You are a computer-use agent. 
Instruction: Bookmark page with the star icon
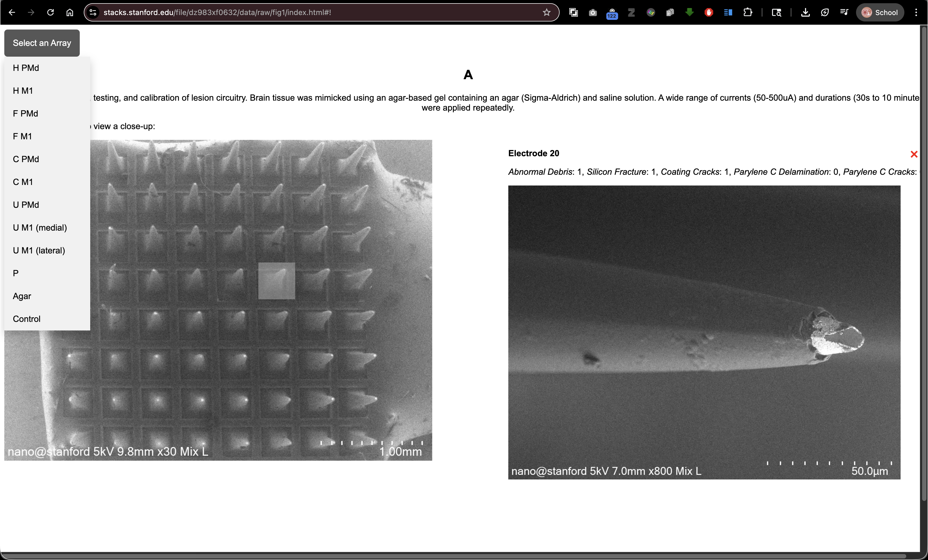tap(546, 12)
